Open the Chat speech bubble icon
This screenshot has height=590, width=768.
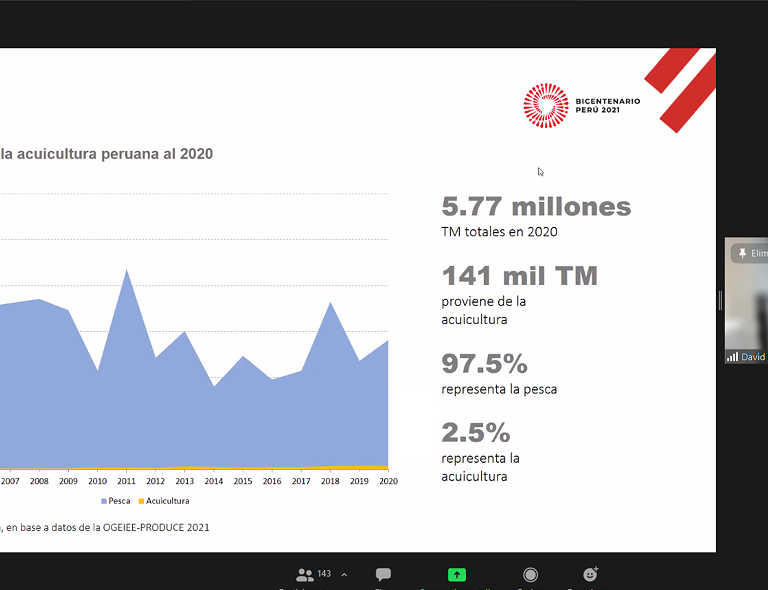click(x=383, y=575)
